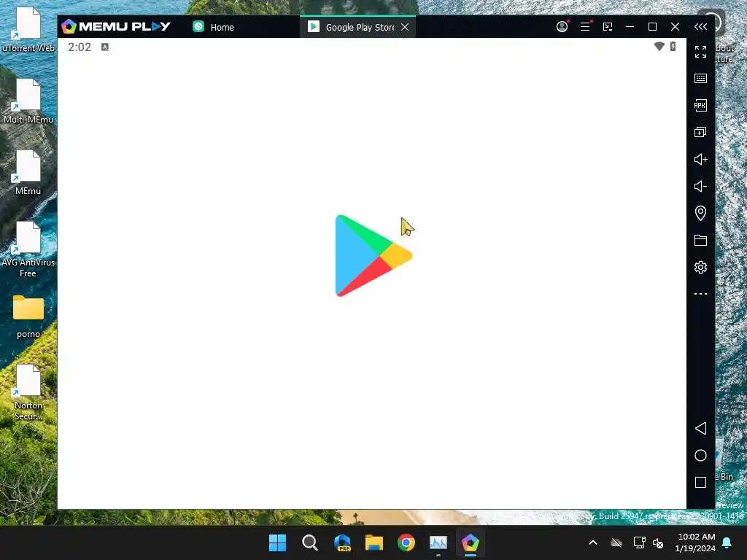The image size is (747, 560).
Task: Raise emulator volume with speaker plus
Action: click(700, 159)
